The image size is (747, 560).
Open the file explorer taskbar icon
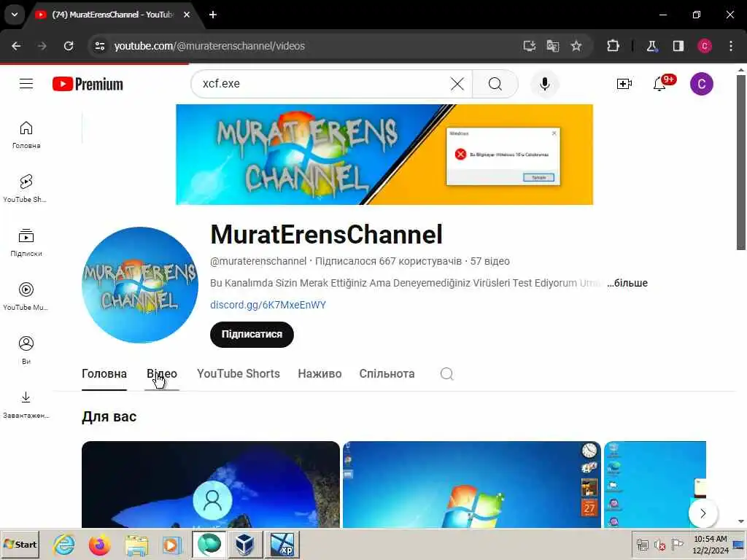pos(136,544)
